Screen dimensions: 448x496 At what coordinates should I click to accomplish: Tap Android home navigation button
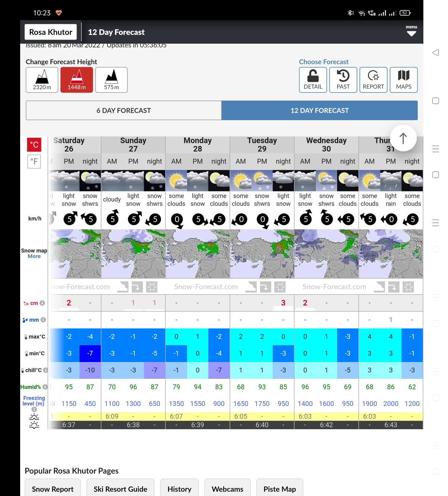pos(435,101)
